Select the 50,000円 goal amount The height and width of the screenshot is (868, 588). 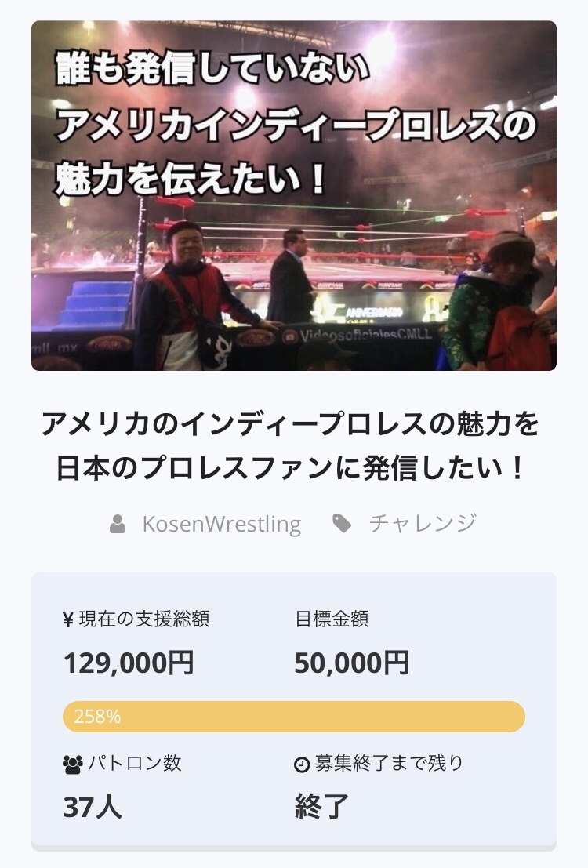click(351, 663)
